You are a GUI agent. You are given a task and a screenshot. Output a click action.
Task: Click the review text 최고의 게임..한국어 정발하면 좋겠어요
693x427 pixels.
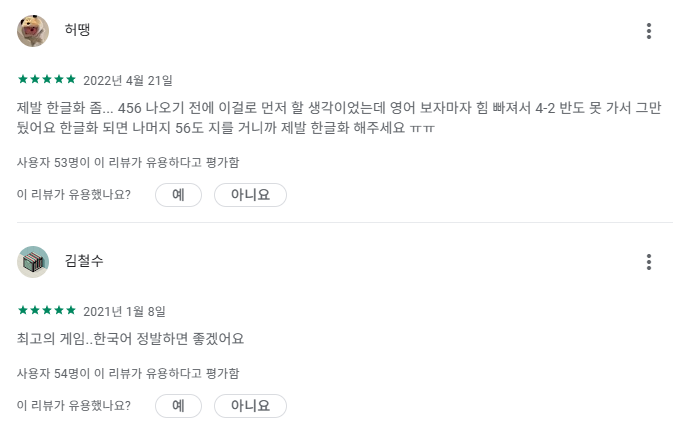coord(130,339)
